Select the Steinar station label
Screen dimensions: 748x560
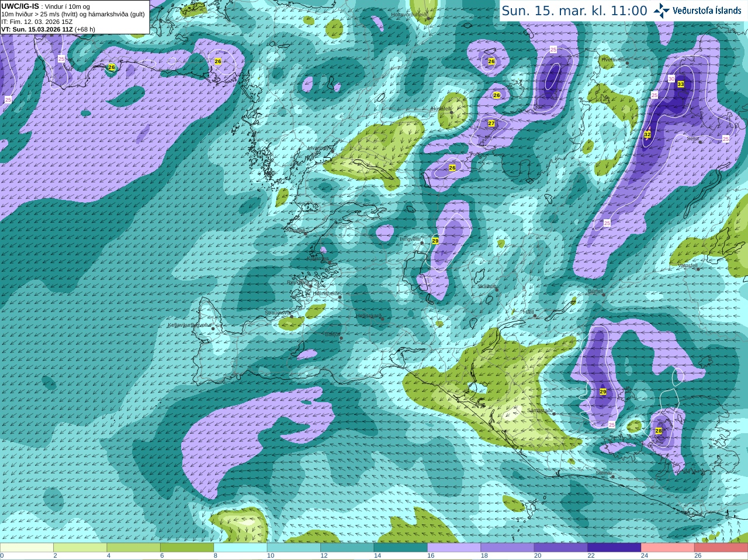(604, 473)
